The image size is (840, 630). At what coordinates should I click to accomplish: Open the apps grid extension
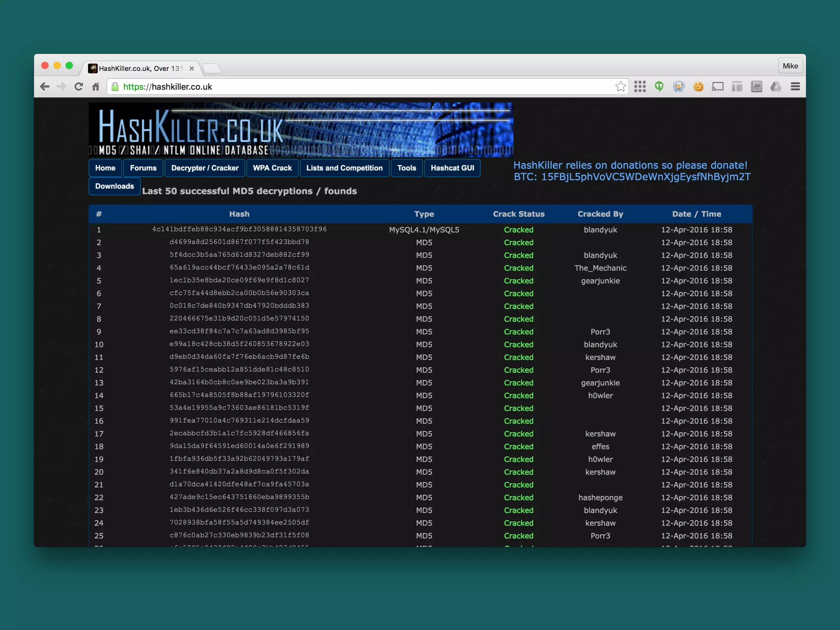click(640, 87)
